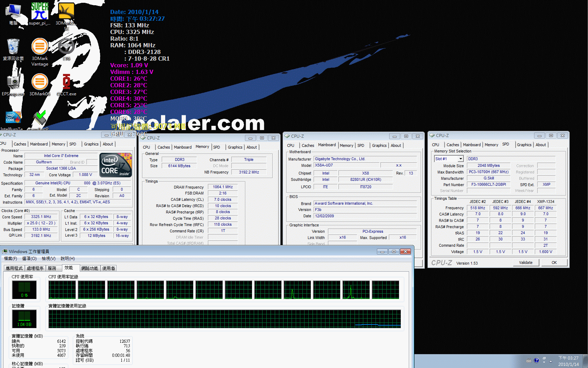Click the mainboard Model field 'X58A-UD7'
Image resolution: width=588 pixels, height=368 pixels.
click(x=346, y=165)
